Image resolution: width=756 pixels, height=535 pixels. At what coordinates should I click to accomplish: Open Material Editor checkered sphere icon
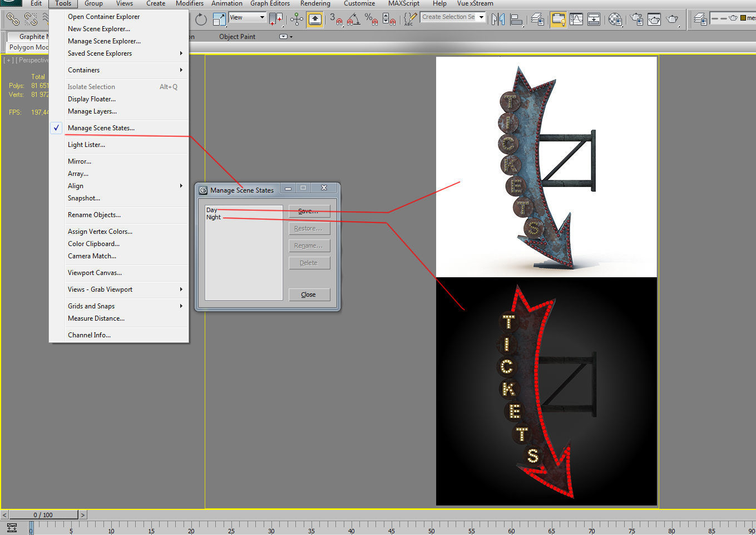[x=615, y=19]
